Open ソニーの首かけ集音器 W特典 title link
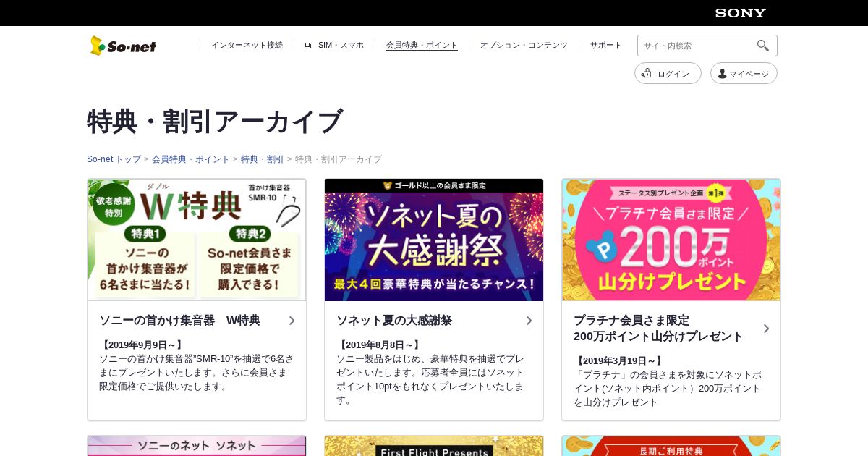Image resolution: width=868 pixels, height=456 pixels. click(179, 320)
